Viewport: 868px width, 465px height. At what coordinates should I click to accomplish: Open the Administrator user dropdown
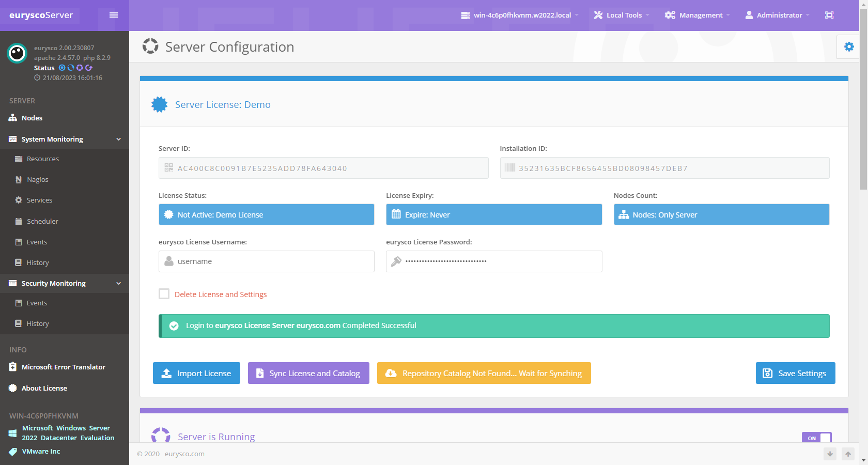coord(778,15)
